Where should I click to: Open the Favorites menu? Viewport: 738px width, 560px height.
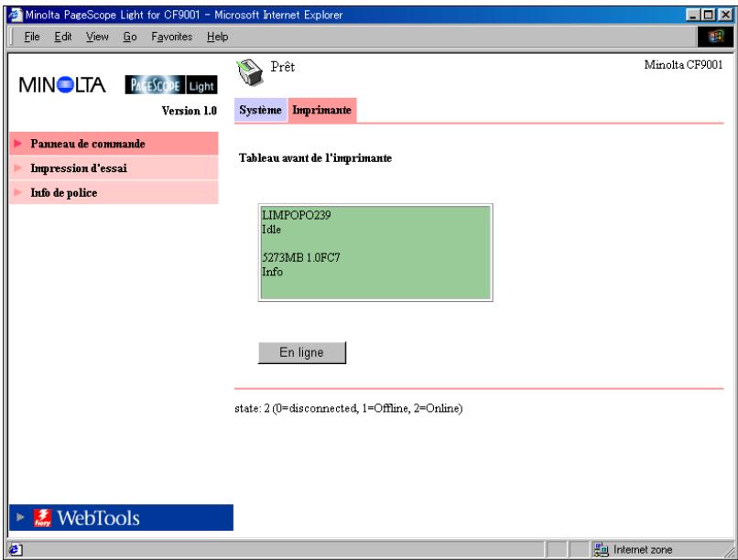172,37
